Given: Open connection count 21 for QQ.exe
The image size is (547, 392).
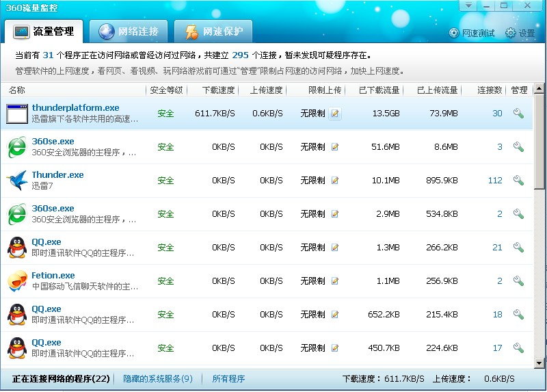Looking at the screenshot, I should click(x=497, y=247).
